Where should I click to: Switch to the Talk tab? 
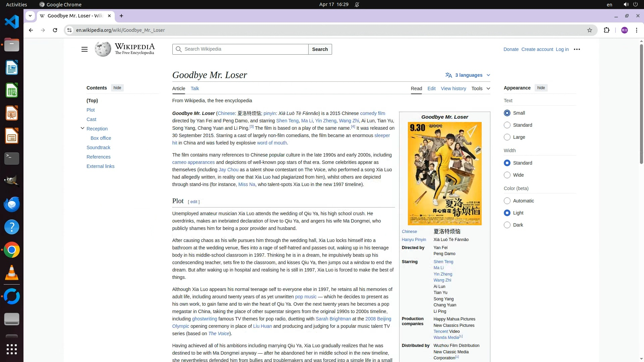point(195,88)
